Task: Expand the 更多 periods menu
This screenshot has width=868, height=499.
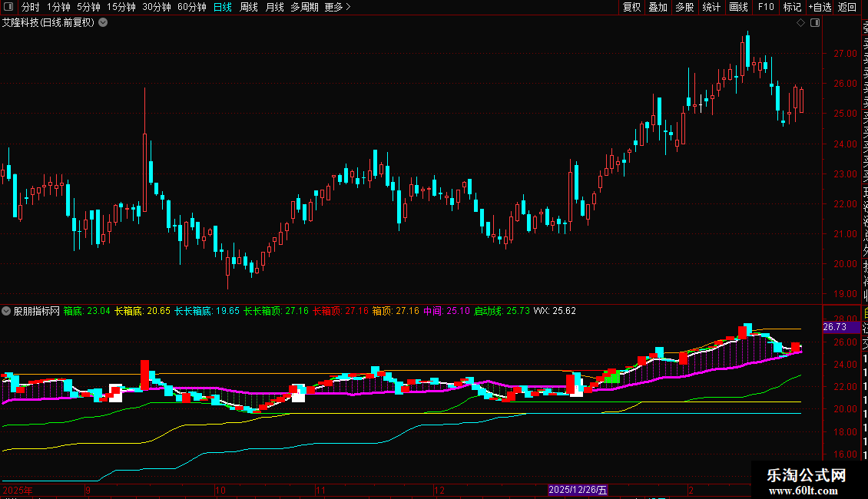Action: click(x=338, y=7)
